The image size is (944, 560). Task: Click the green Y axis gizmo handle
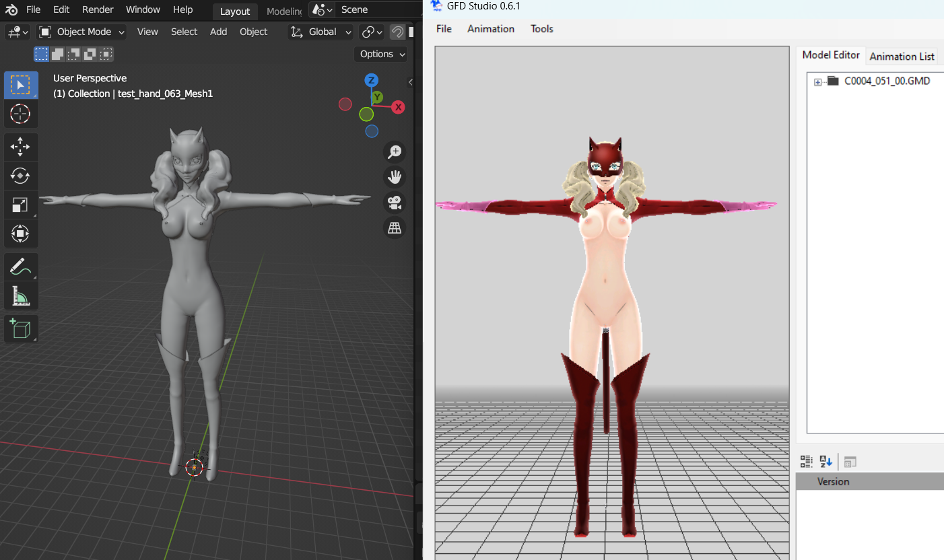pos(377,98)
